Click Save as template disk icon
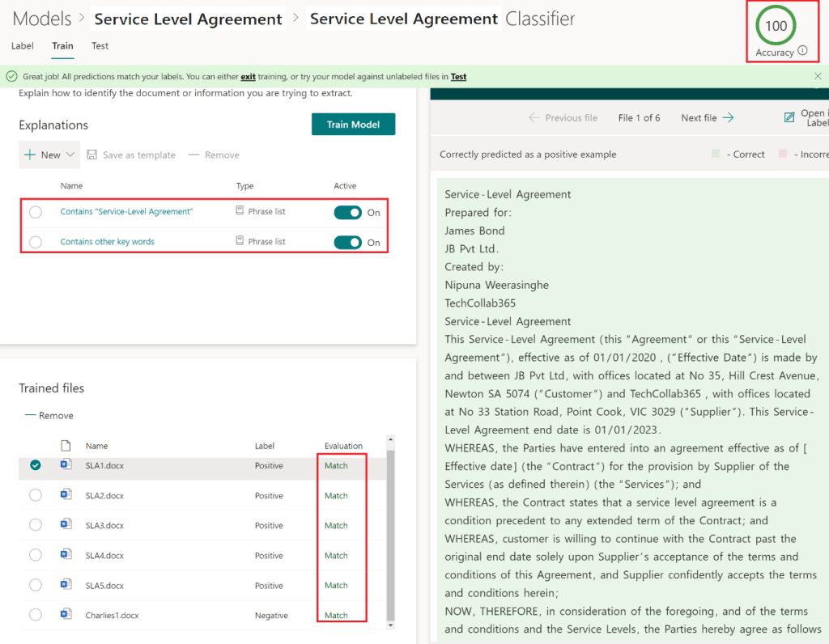The width and height of the screenshot is (829, 644). (x=92, y=155)
